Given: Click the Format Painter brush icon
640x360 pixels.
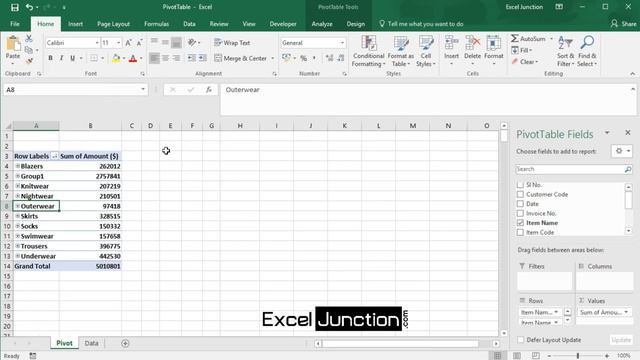Looking at the screenshot, I should tap(29, 61).
